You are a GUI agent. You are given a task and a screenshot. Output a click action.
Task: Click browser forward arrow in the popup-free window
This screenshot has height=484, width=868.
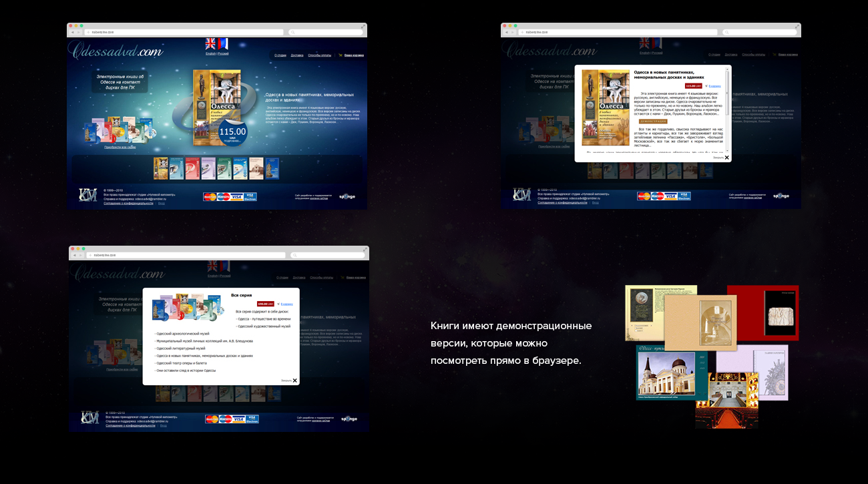pyautogui.click(x=79, y=32)
